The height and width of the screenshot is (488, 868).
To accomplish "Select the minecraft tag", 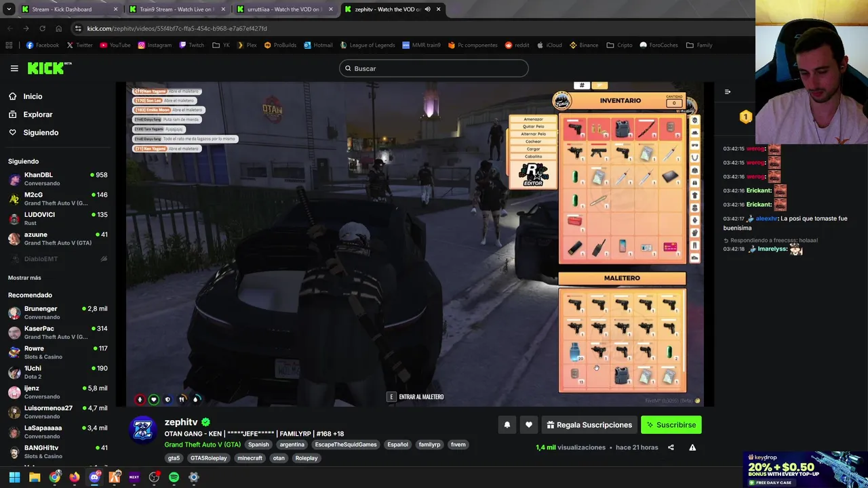I will point(250,458).
